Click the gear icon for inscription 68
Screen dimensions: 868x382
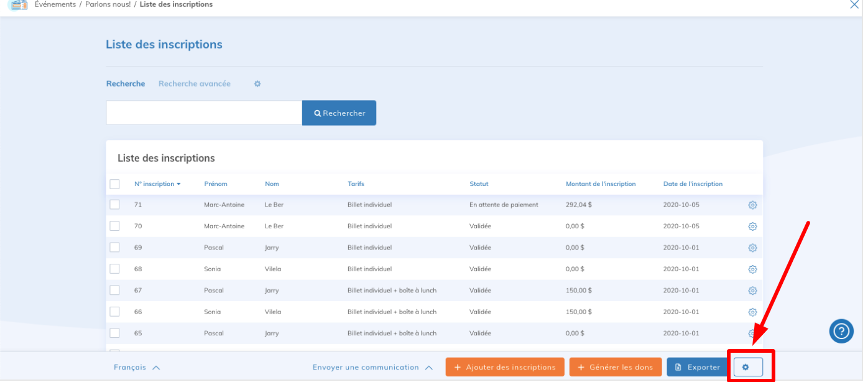click(752, 269)
